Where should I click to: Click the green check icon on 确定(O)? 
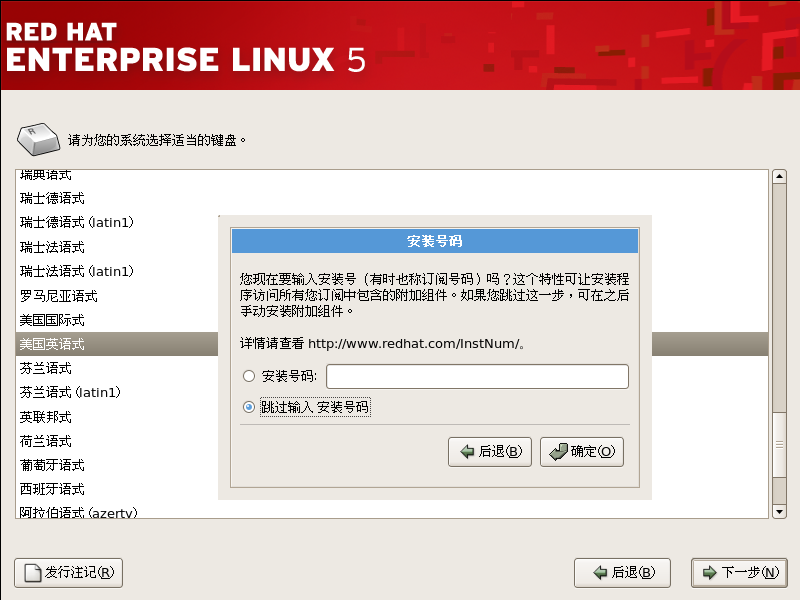tap(558, 452)
